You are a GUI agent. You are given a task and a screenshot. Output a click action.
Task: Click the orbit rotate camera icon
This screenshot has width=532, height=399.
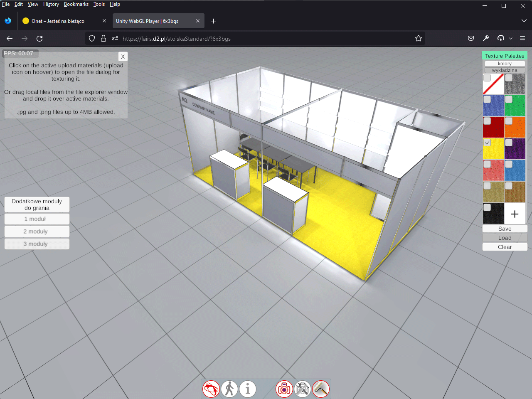(211, 389)
